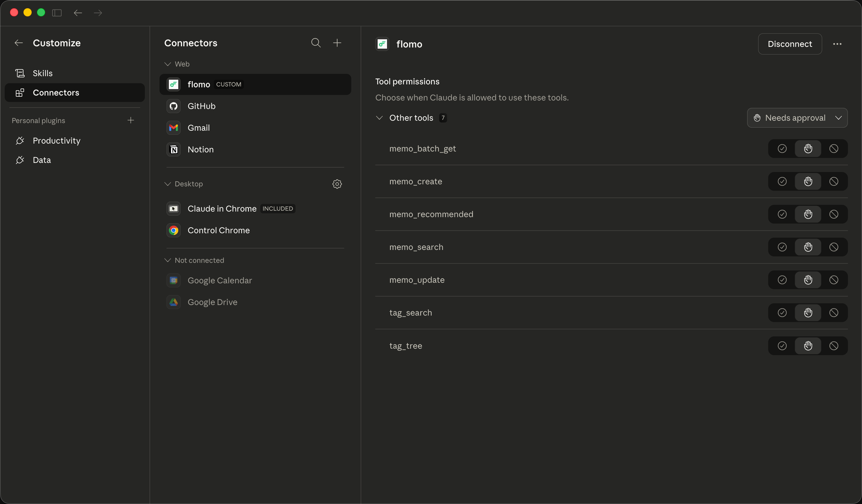
Task: Toggle the sidebar panel icon
Action: tap(57, 13)
